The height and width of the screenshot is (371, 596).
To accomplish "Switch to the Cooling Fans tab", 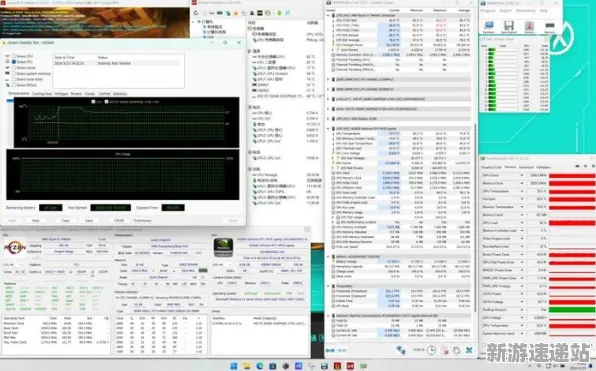I will tap(42, 94).
